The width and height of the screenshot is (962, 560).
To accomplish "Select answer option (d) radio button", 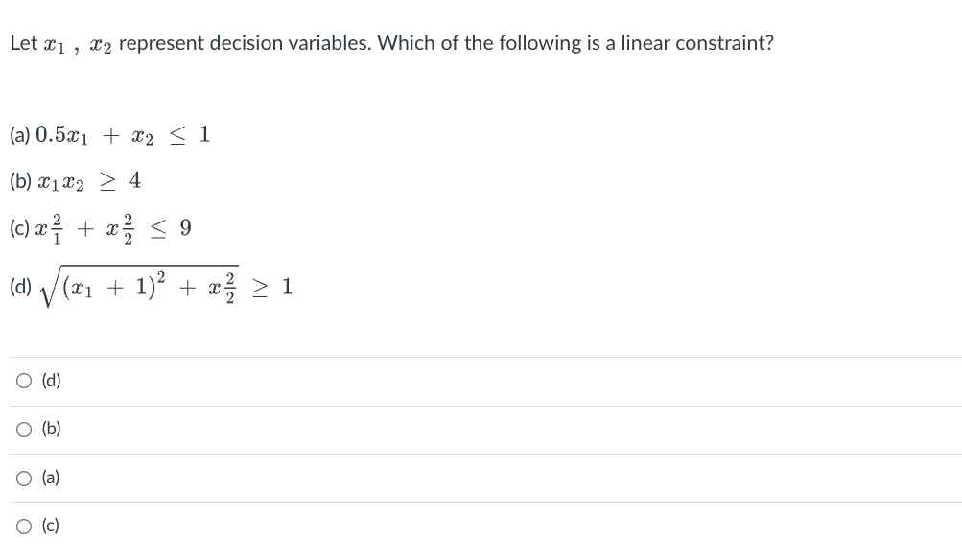I will [x=22, y=380].
